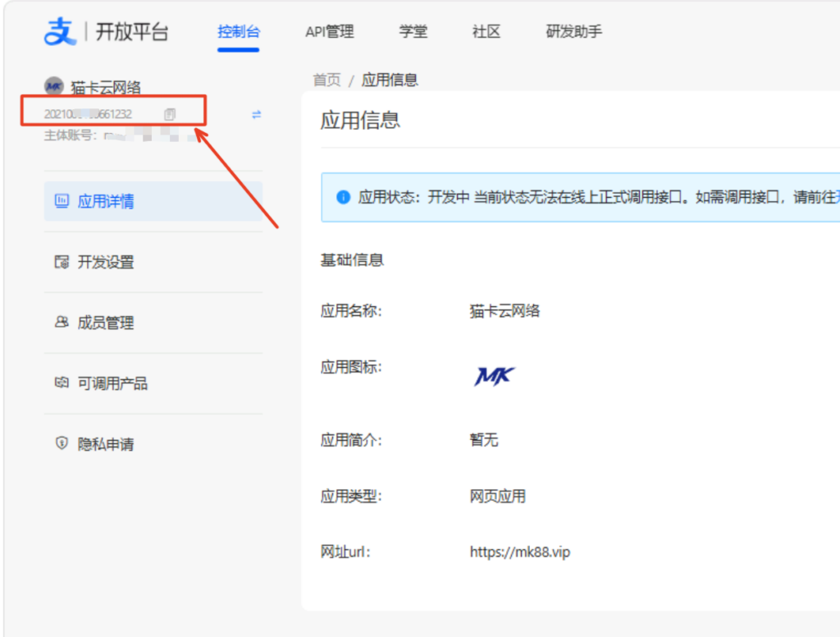840x637 pixels.
Task: Click the blue info icon in status banner
Action: (343, 197)
